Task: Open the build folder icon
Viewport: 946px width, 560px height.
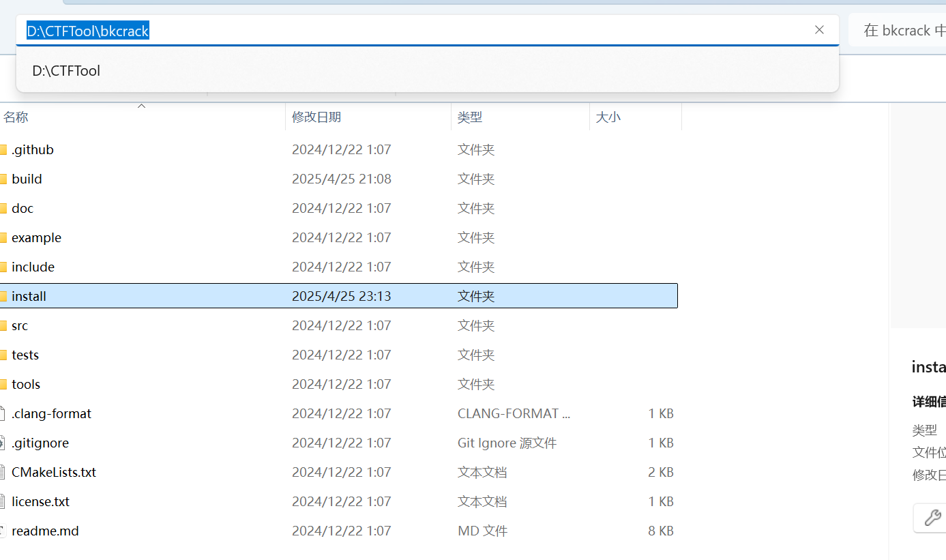Action: pyautogui.click(x=6, y=179)
